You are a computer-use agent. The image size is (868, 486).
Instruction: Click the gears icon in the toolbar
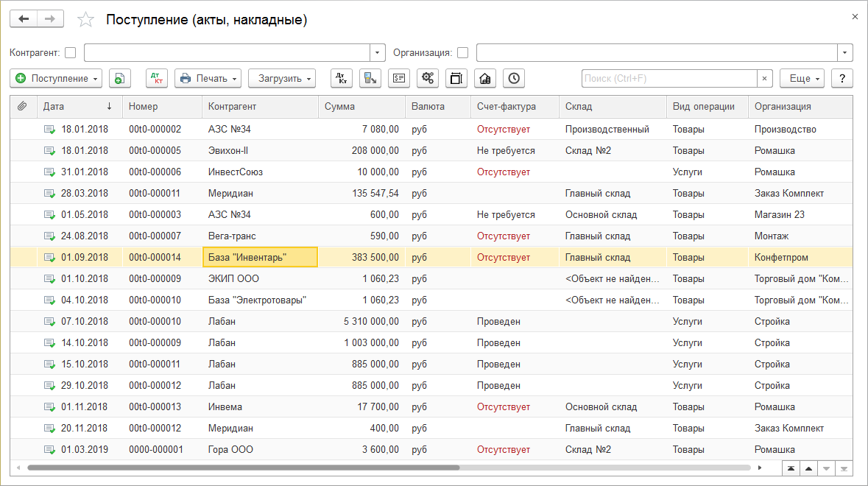click(x=428, y=78)
